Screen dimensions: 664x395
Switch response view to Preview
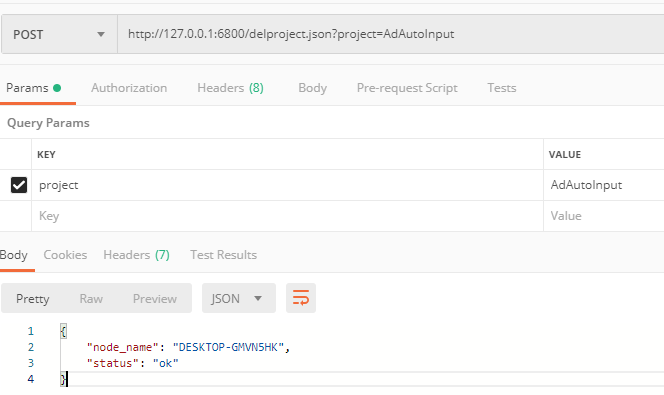155,299
